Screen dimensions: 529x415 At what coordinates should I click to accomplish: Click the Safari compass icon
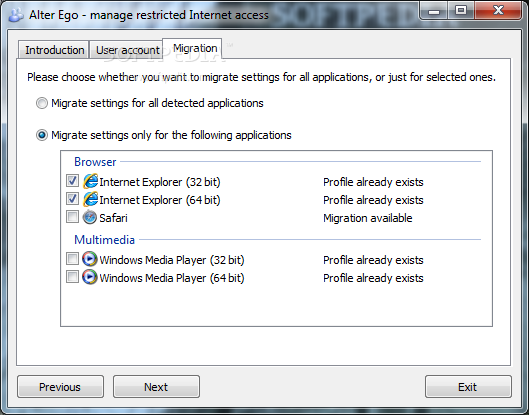pyautogui.click(x=90, y=217)
